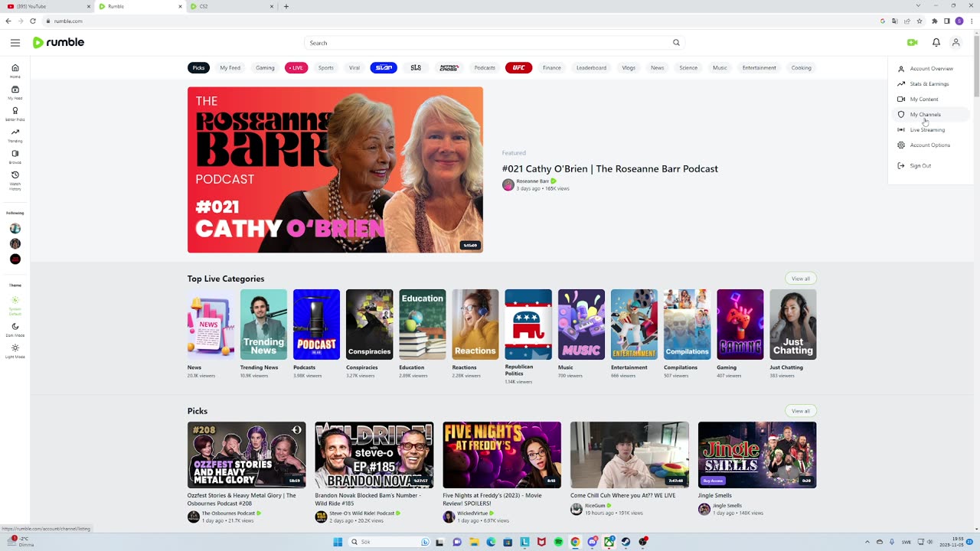Select the System Default theme
The width and height of the screenshot is (980, 551).
click(15, 305)
